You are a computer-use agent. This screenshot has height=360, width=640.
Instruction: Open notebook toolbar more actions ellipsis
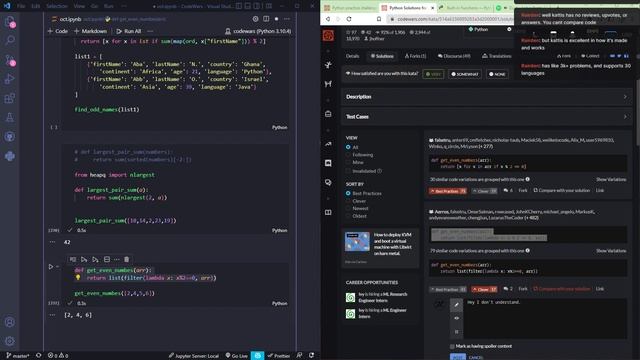click(150, 31)
